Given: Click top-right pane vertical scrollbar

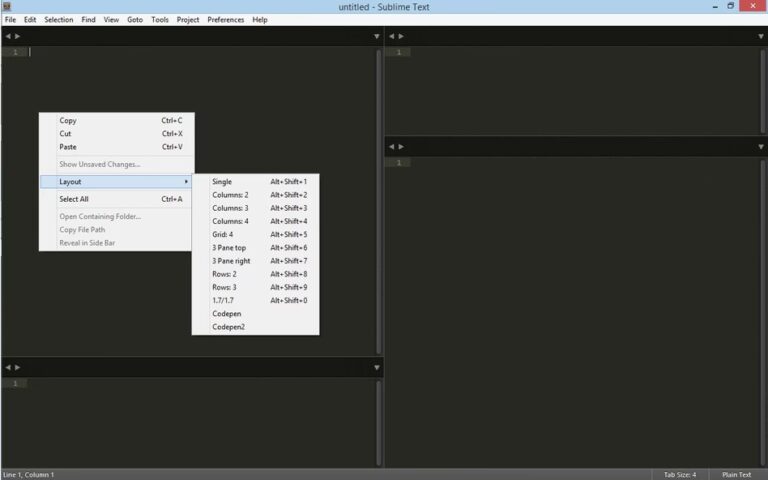Looking at the screenshot, I should (x=763, y=91).
